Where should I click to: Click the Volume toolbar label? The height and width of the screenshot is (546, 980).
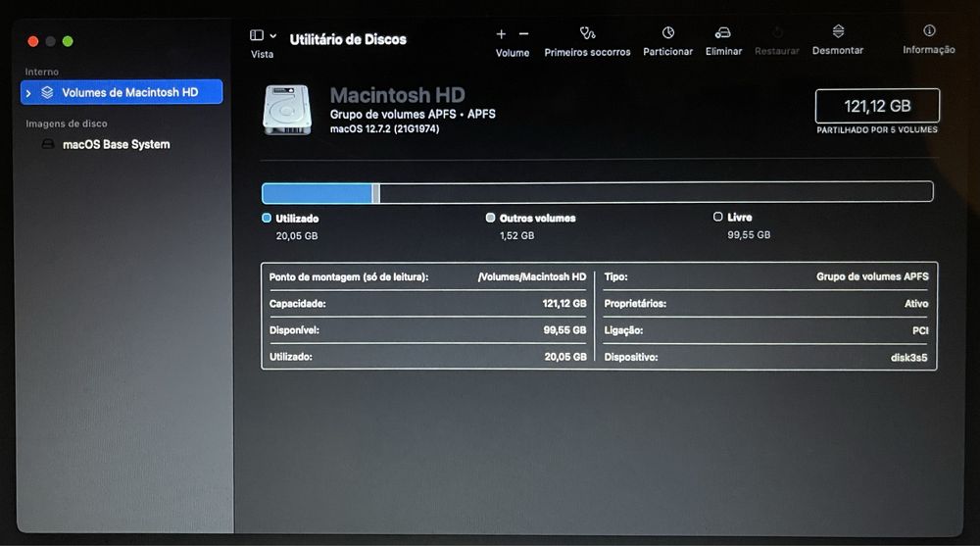[513, 53]
